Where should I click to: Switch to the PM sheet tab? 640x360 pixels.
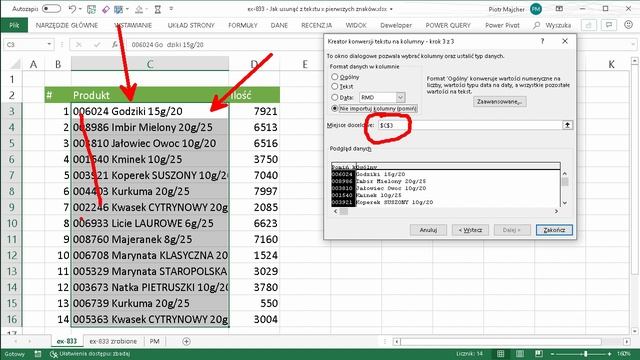tap(154, 341)
